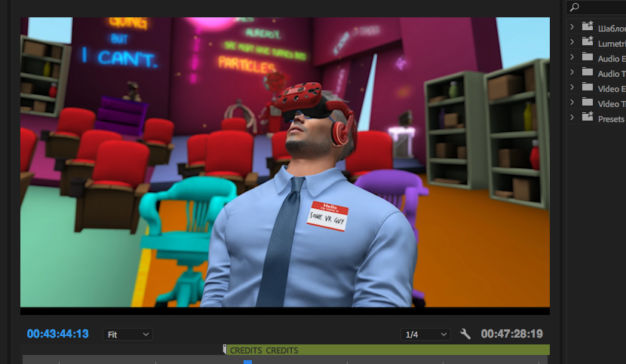Click the 00:47:28:19 duration timecode
This screenshot has width=626, height=364.
pos(512,334)
